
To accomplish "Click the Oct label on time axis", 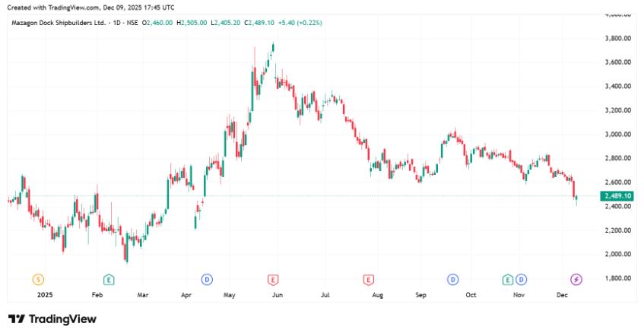I will (x=471, y=293).
